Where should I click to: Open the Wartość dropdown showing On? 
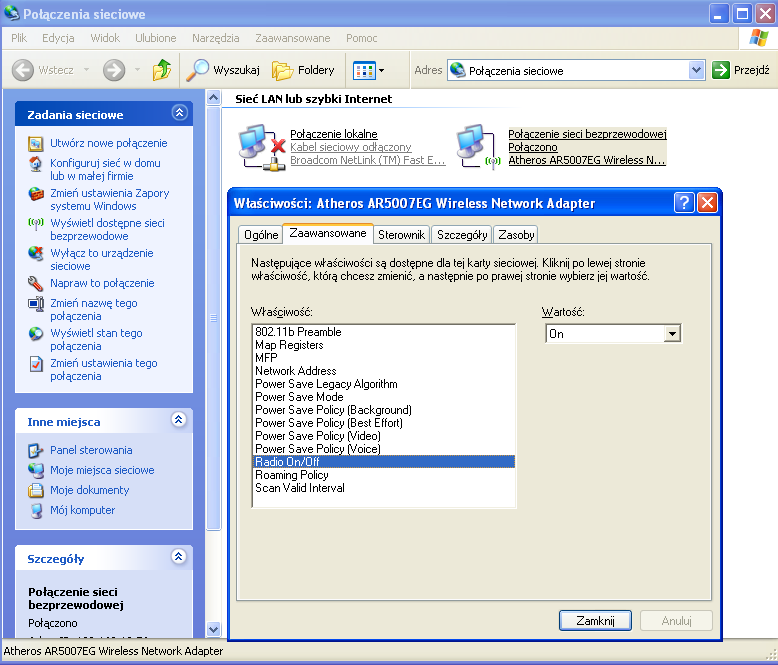click(672, 333)
